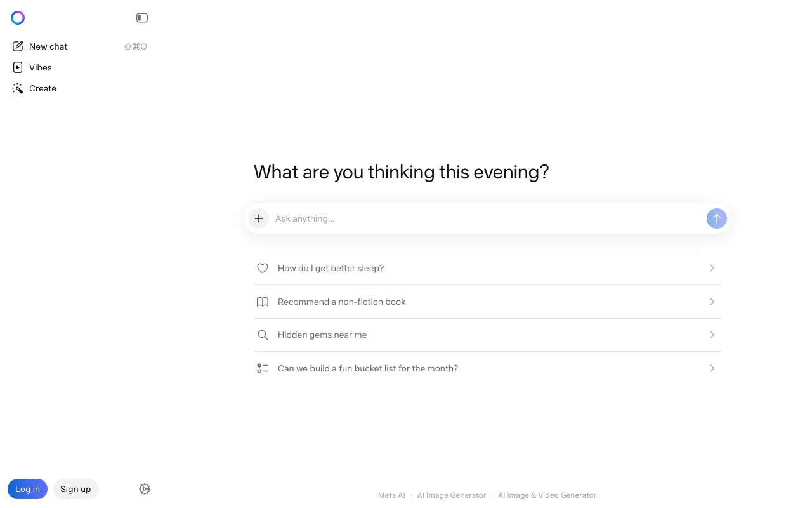812x508 pixels.
Task: Open the Meta AI home logo
Action: tap(17, 17)
